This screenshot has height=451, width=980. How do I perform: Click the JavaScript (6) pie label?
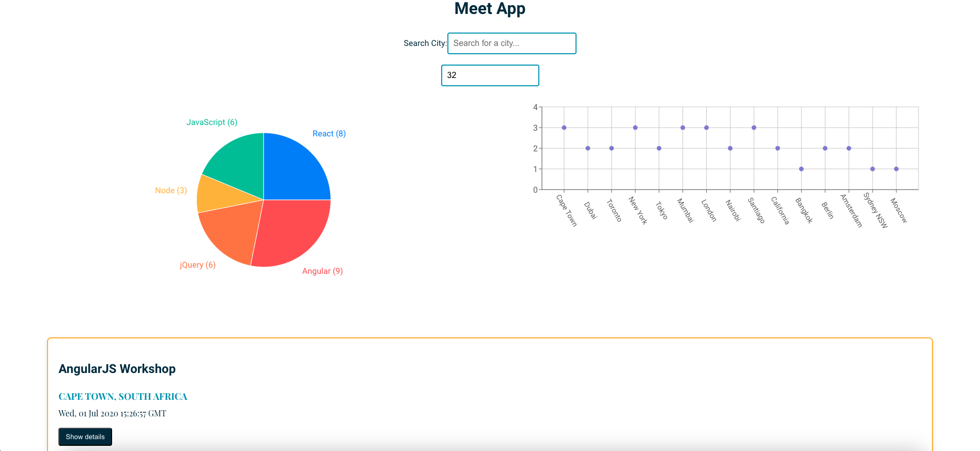[x=212, y=122]
